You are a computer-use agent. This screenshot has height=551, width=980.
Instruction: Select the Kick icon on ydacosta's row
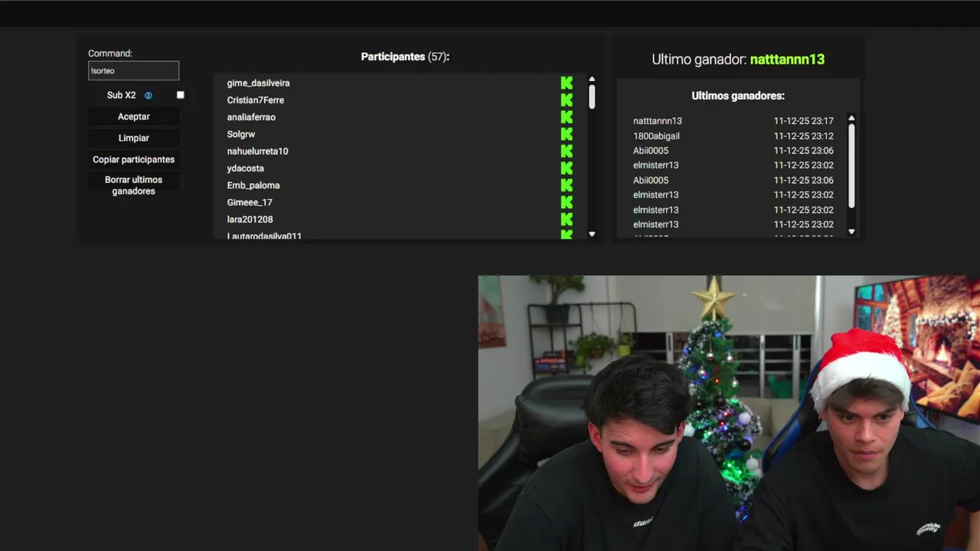coord(567,168)
